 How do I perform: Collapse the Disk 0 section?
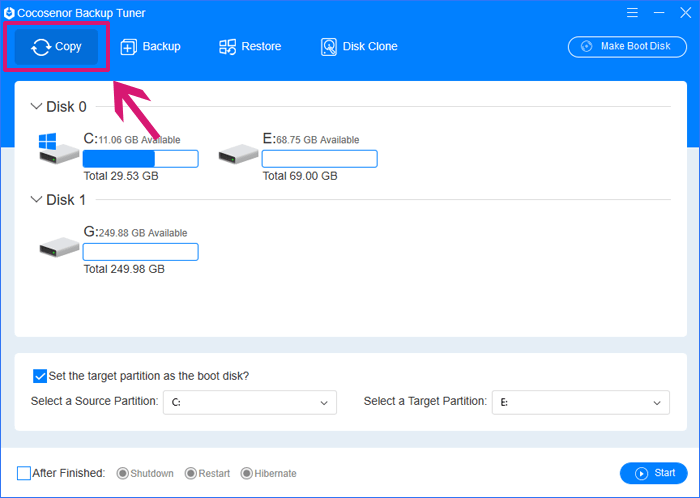point(36,107)
